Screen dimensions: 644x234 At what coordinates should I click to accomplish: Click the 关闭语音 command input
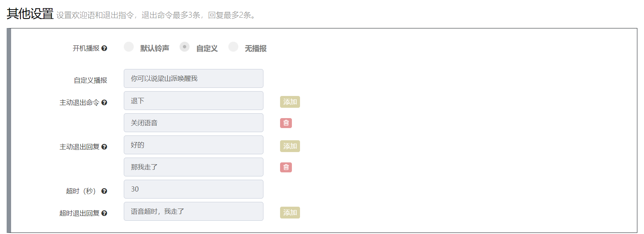[x=193, y=123]
